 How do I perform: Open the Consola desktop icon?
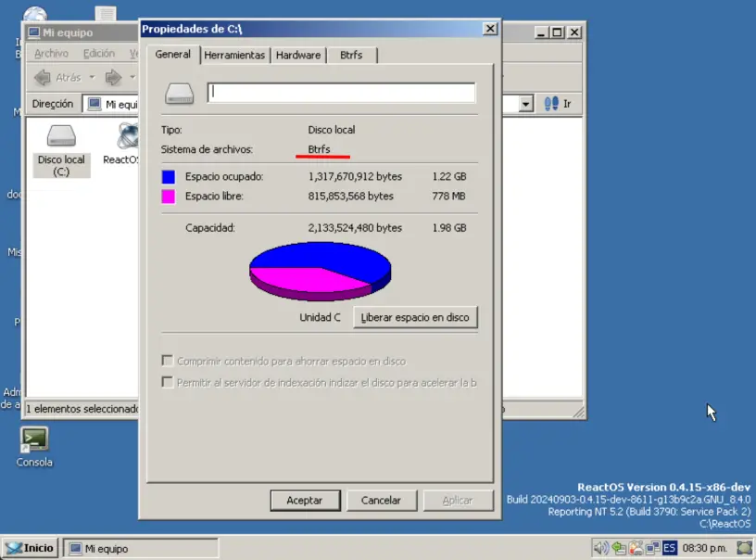[33, 447]
